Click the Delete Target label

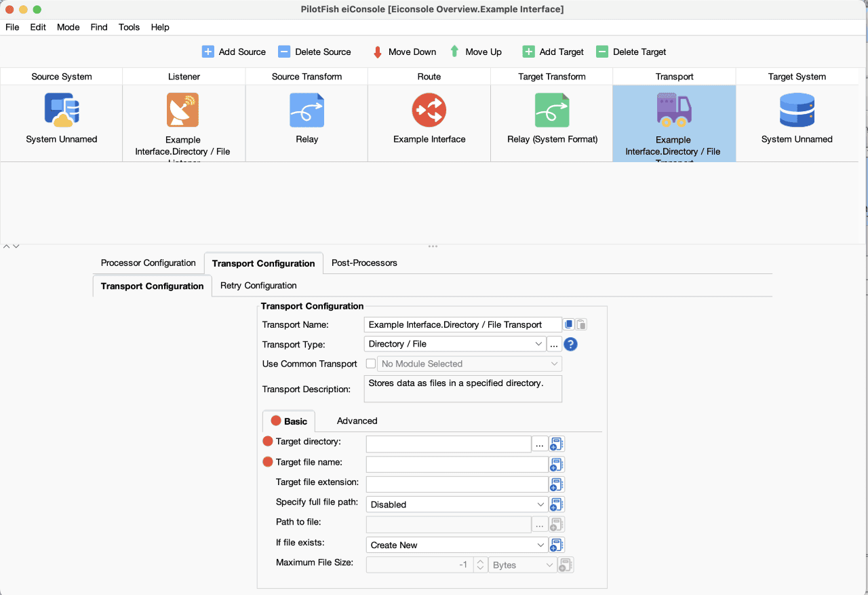coord(639,52)
